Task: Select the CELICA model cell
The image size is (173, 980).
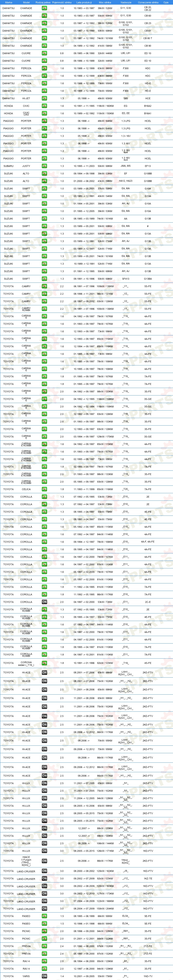Action: pyautogui.click(x=26, y=489)
